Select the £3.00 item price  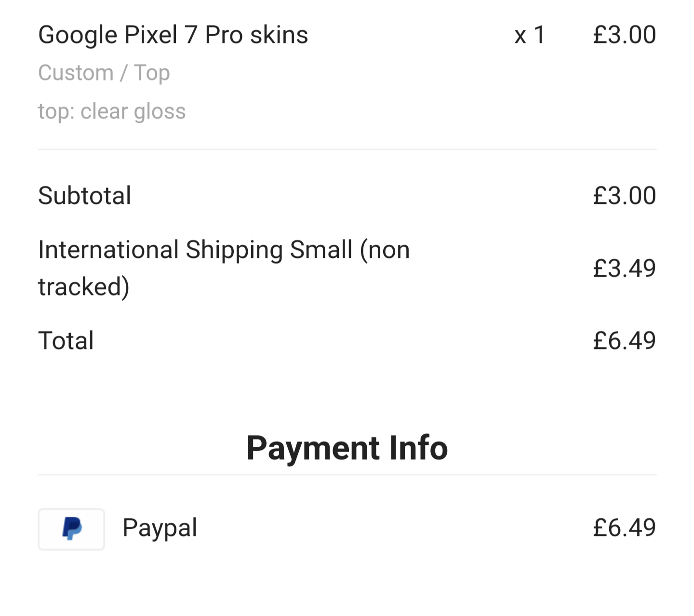coord(624,35)
